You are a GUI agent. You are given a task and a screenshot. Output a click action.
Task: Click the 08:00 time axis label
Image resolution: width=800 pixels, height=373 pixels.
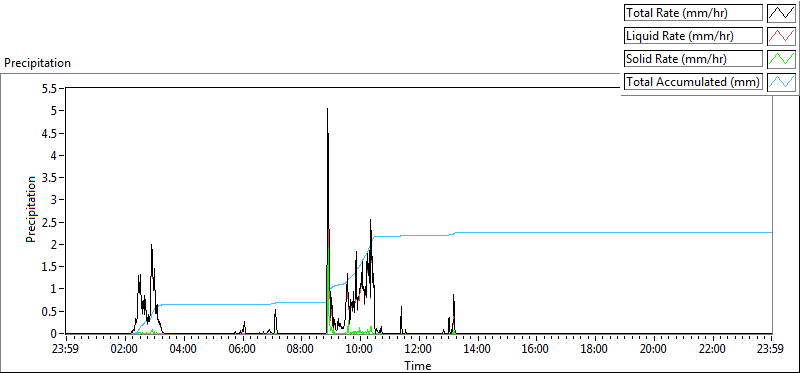point(301,350)
